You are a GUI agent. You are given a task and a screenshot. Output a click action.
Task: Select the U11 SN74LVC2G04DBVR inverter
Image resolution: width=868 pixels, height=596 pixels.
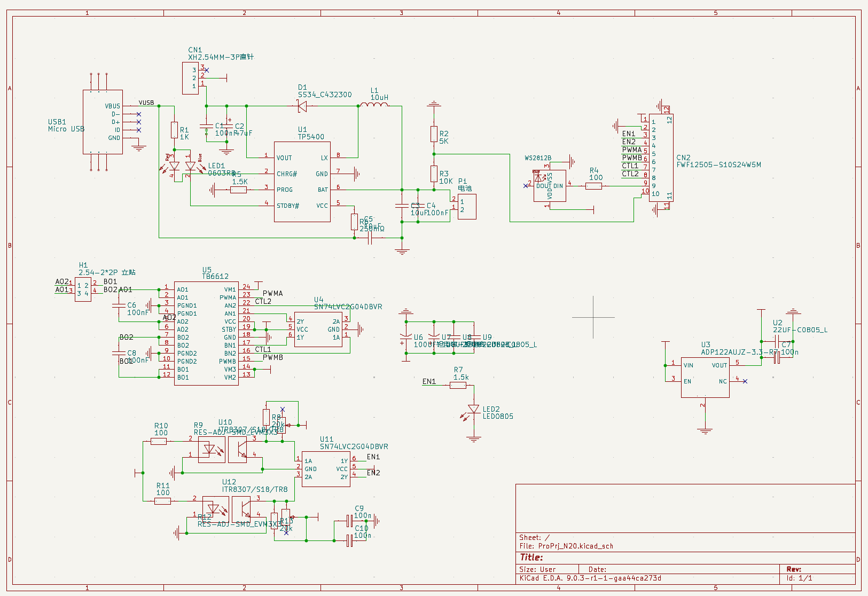[326, 468]
